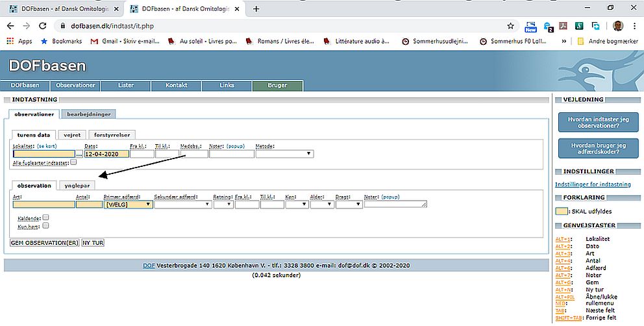Image resolution: width=644 pixels, height=326 pixels.
Task: Open the 'Sommerhus F0 Loll...' bookmark
Action: 514,41
